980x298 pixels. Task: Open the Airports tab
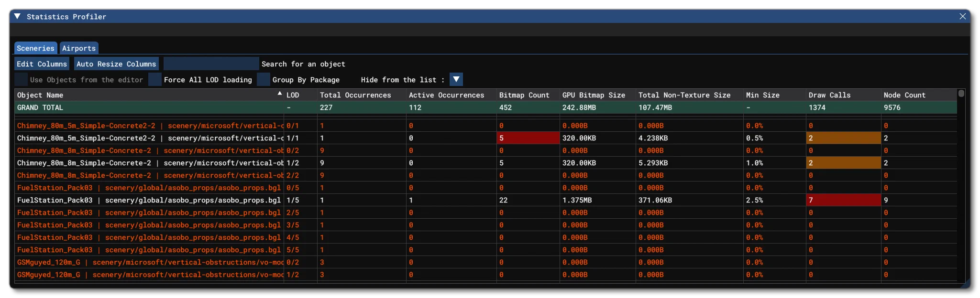[79, 48]
